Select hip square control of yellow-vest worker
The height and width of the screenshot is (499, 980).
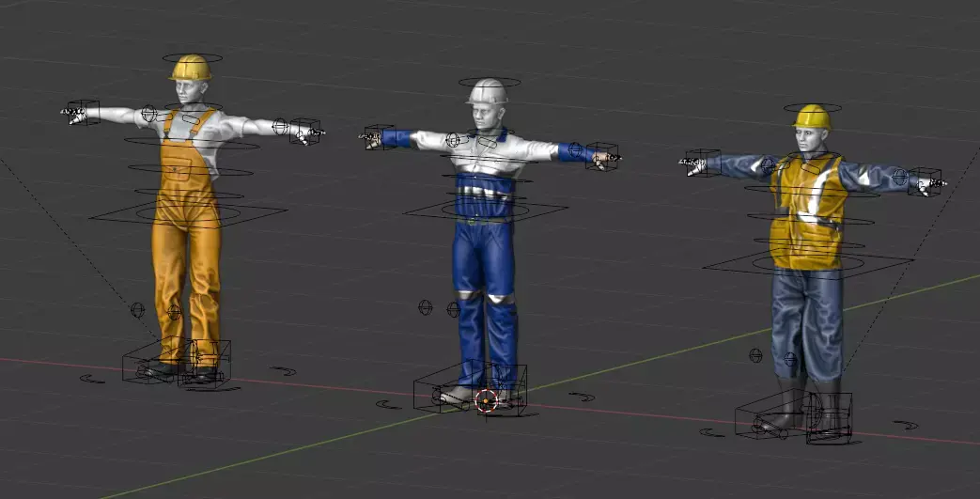[807, 263]
